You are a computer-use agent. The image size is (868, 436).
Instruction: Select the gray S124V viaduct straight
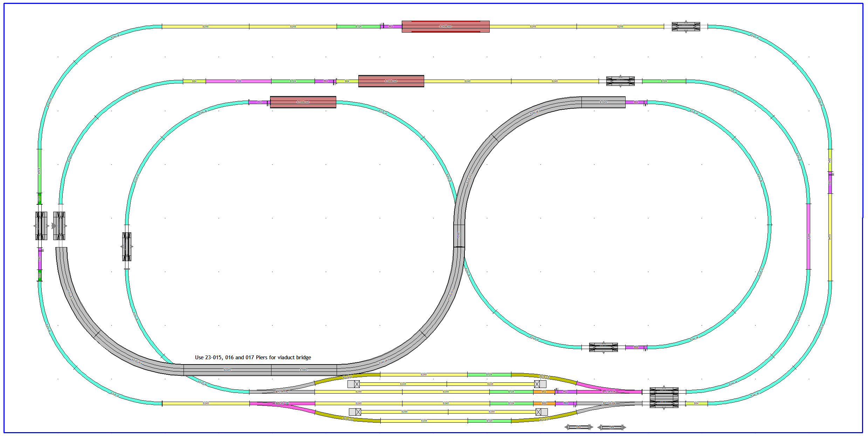603,102
